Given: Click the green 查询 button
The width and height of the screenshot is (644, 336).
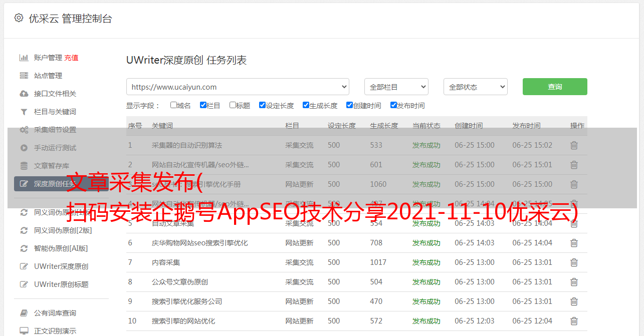Looking at the screenshot, I should coord(555,87).
